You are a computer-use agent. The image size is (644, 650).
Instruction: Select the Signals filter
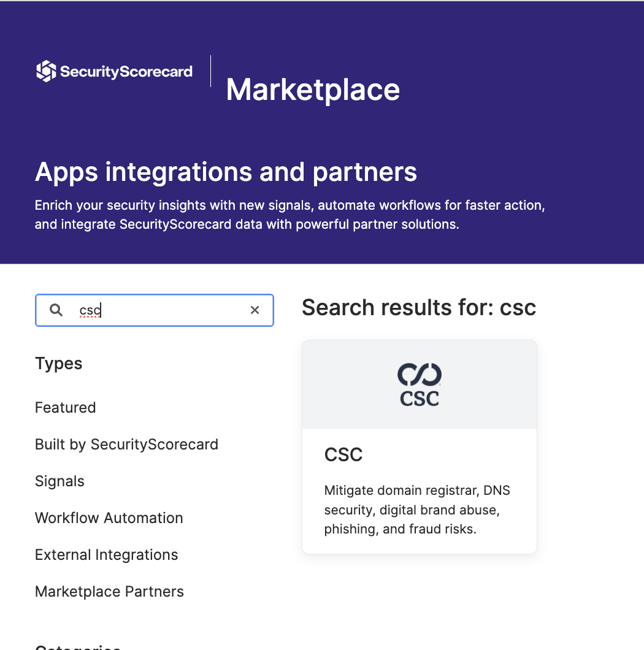pyautogui.click(x=59, y=481)
